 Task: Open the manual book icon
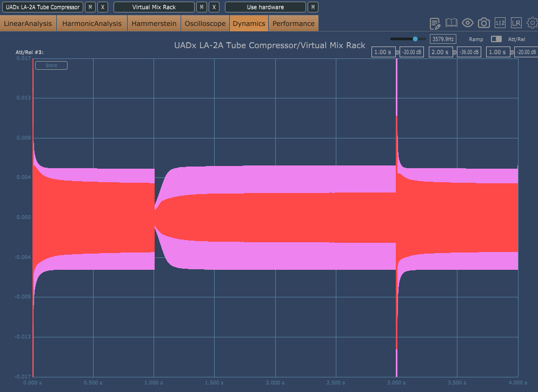click(x=451, y=23)
